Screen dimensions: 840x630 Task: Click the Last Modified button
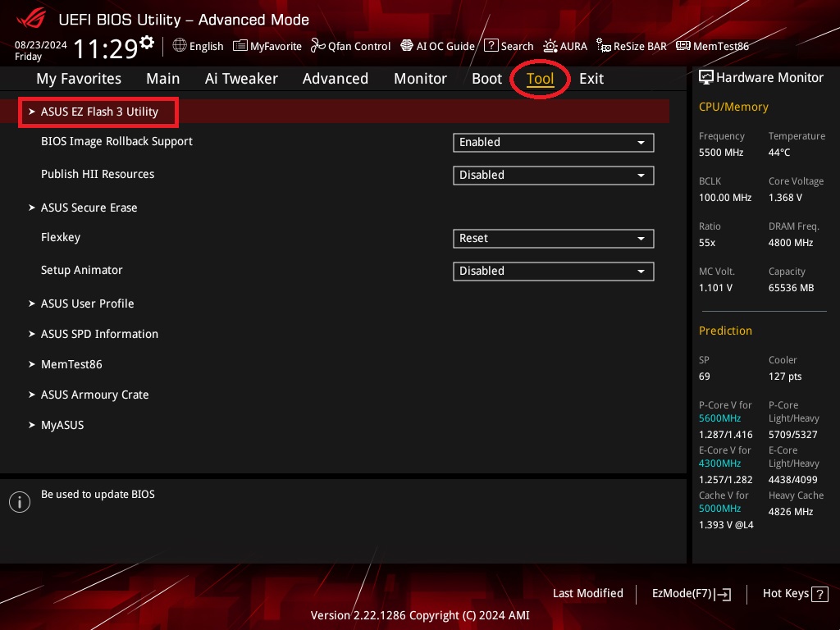[x=587, y=593]
